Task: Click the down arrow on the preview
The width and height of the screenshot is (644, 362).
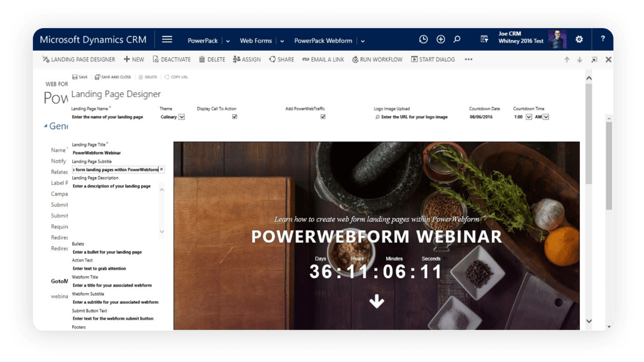Action: coord(377,301)
